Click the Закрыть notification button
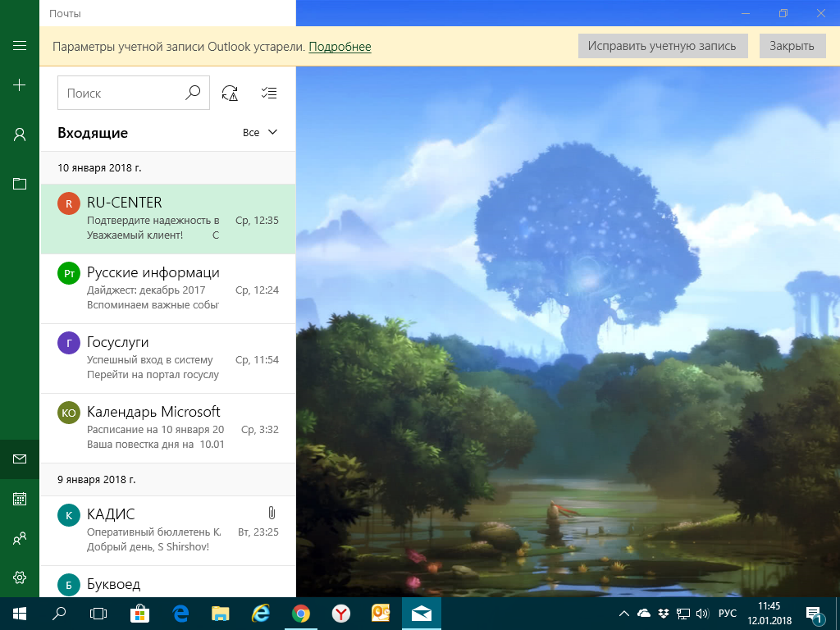This screenshot has width=840, height=630. pos(792,46)
